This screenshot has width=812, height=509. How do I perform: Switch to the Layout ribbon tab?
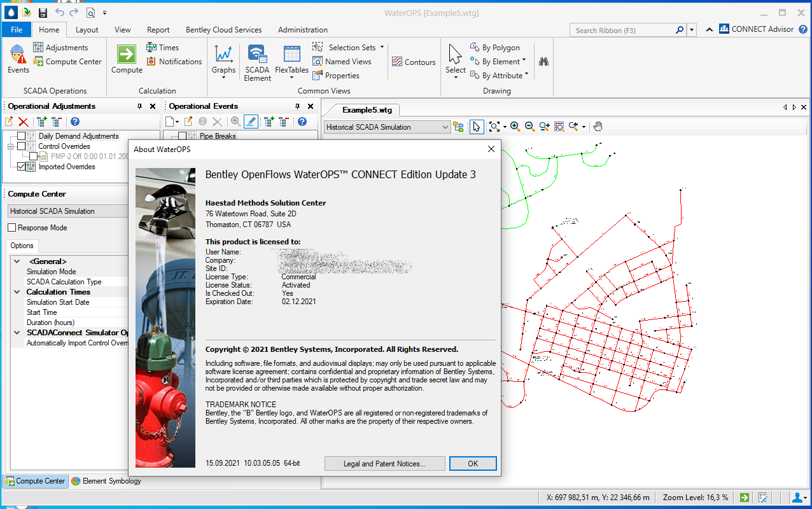pyautogui.click(x=87, y=29)
